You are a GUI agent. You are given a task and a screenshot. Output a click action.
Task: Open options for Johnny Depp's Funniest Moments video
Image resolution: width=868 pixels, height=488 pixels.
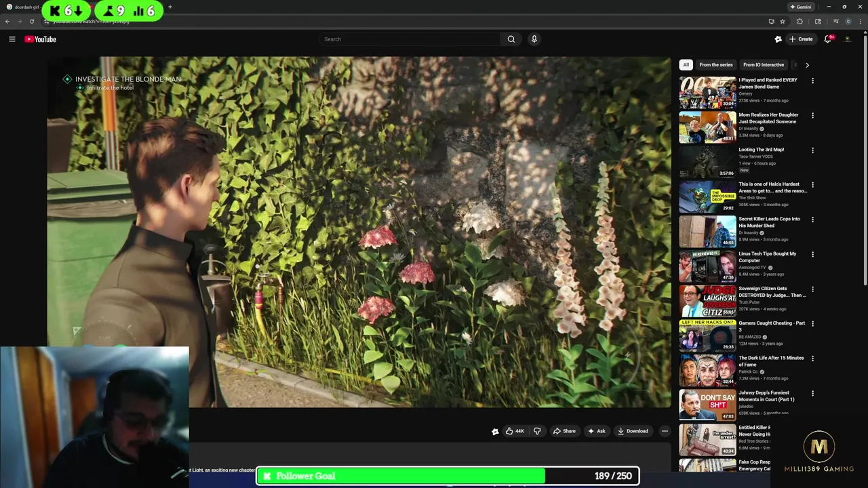812,394
